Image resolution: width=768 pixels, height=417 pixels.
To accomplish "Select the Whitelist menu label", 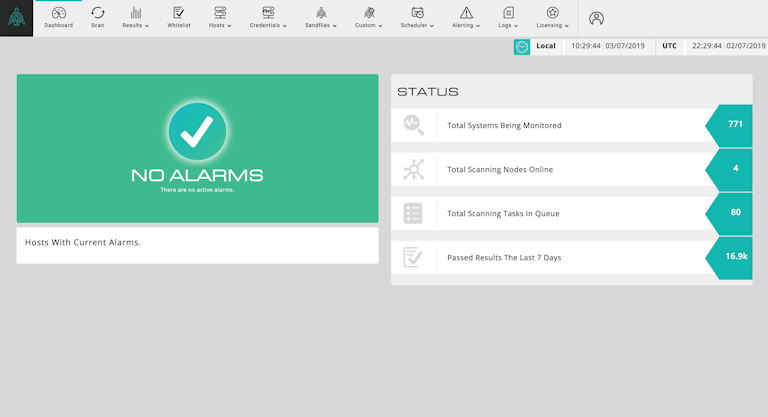I will 179,25.
